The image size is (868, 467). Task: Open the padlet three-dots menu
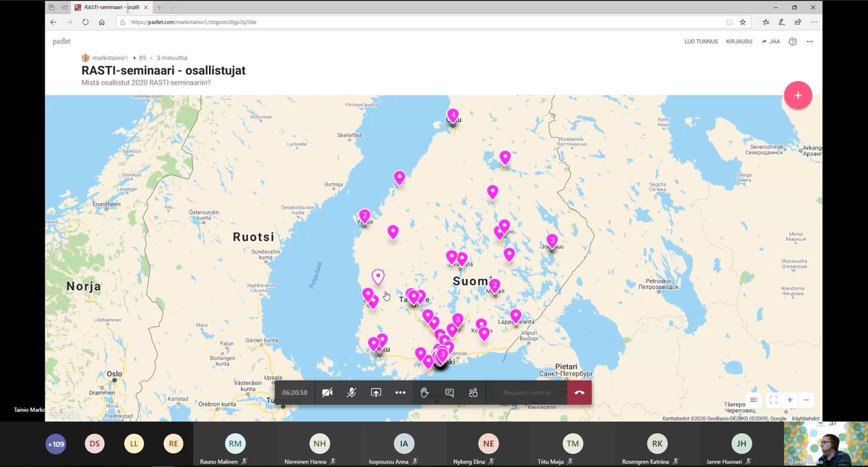tap(810, 41)
